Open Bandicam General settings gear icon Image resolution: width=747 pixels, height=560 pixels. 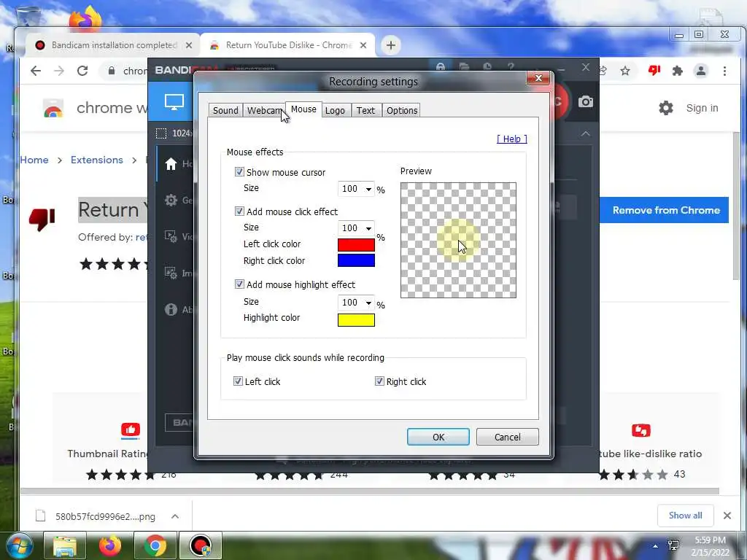point(171,200)
